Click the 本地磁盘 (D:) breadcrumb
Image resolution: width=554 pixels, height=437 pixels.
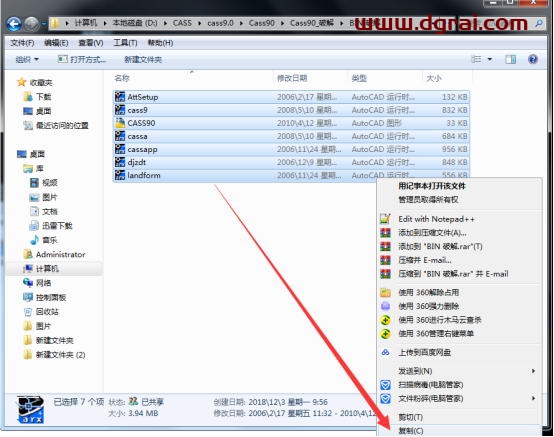pyautogui.click(x=135, y=23)
